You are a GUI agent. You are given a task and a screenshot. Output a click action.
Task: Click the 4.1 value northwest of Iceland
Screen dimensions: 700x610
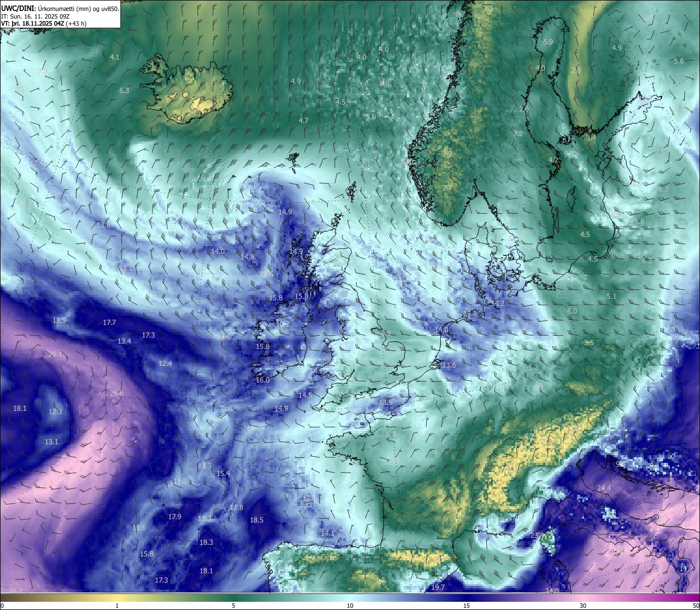point(114,57)
